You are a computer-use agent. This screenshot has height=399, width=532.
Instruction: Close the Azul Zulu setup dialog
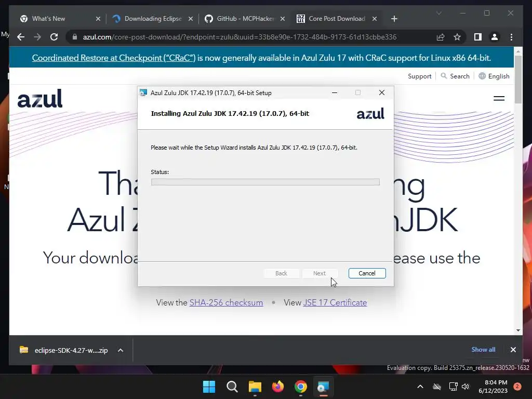click(382, 92)
